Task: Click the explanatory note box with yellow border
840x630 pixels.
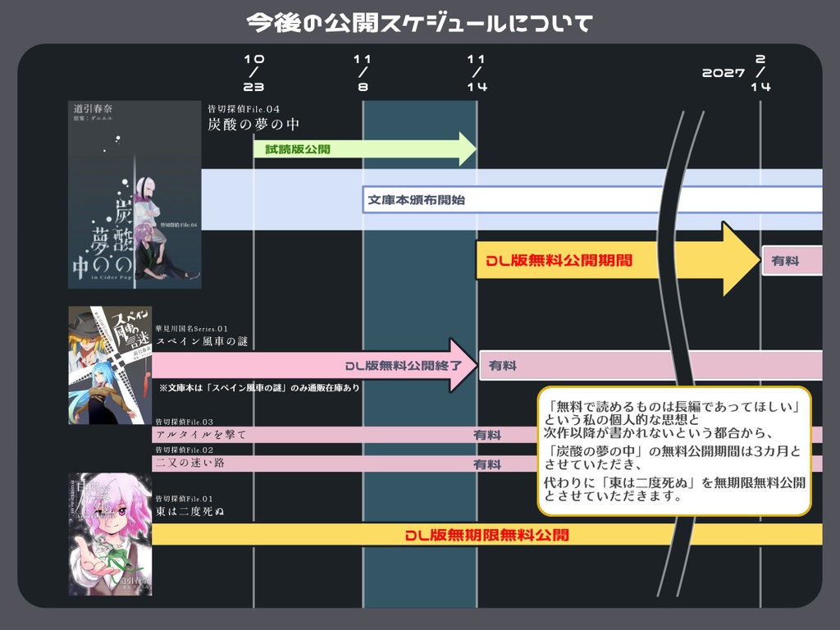Action: [x=674, y=451]
